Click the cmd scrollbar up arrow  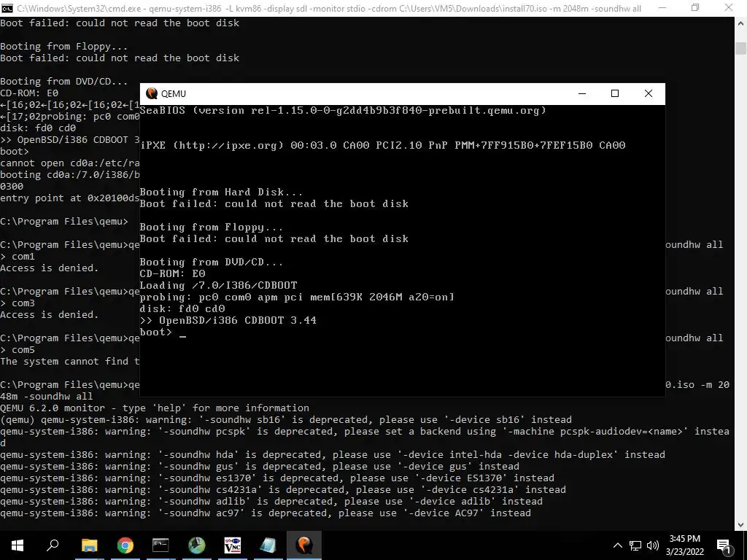[x=741, y=23]
